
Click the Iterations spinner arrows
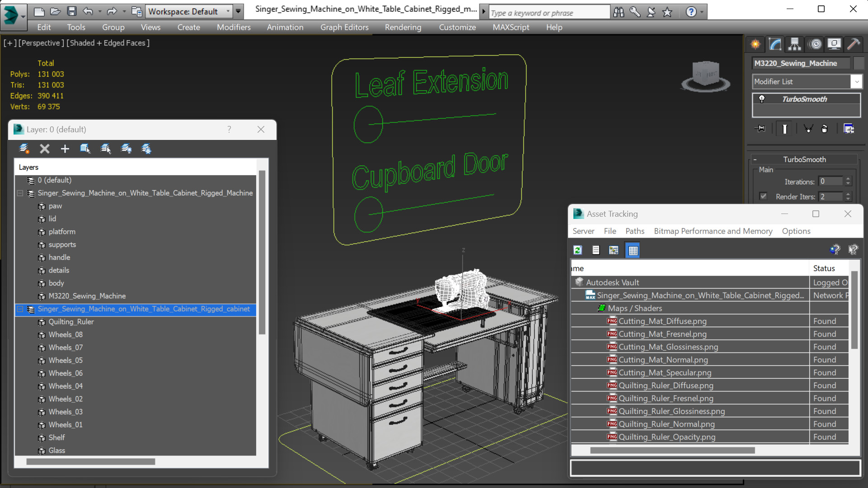click(848, 181)
